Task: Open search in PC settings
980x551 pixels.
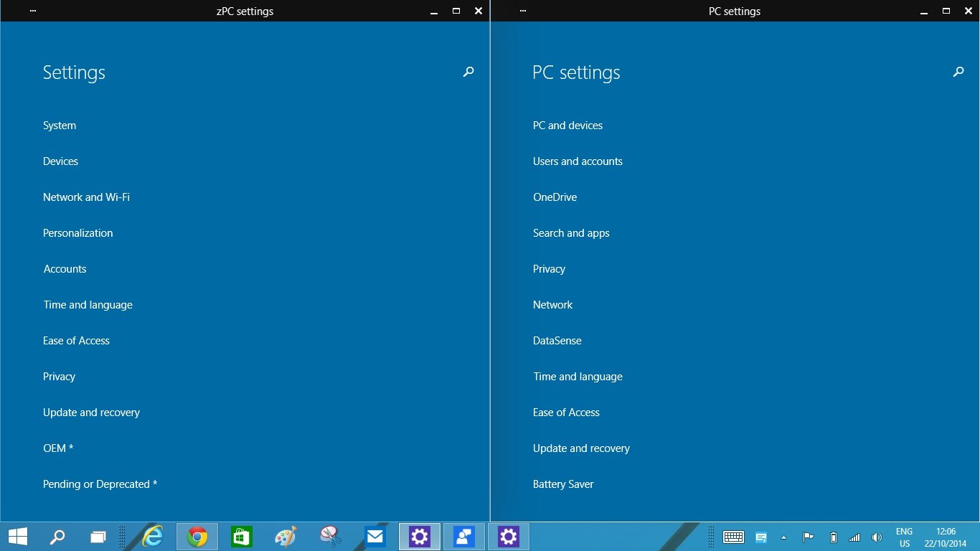Action: [958, 72]
